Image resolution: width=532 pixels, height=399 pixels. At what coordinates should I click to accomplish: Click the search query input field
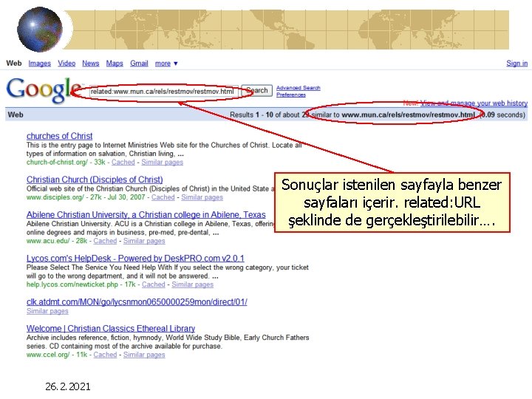point(164,92)
